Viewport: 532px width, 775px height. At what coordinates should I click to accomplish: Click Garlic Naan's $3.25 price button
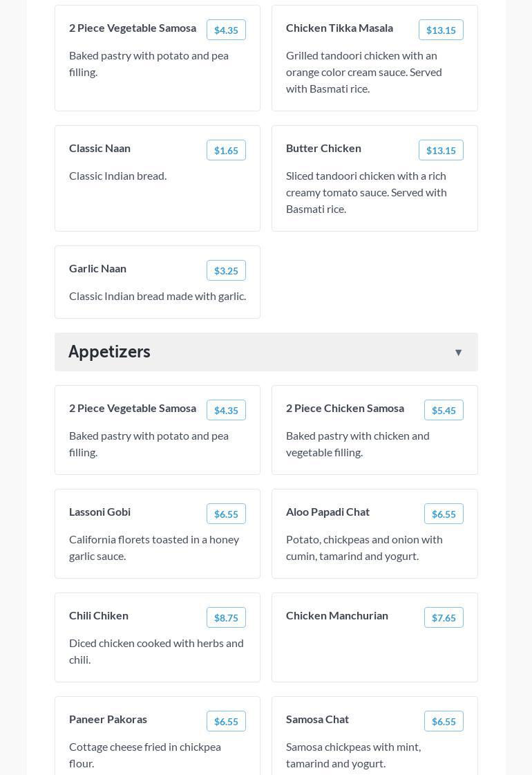[x=226, y=270]
